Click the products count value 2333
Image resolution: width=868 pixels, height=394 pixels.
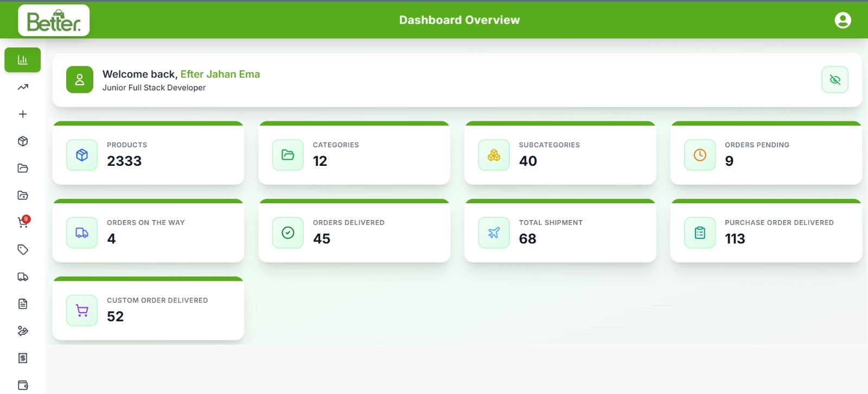(124, 161)
